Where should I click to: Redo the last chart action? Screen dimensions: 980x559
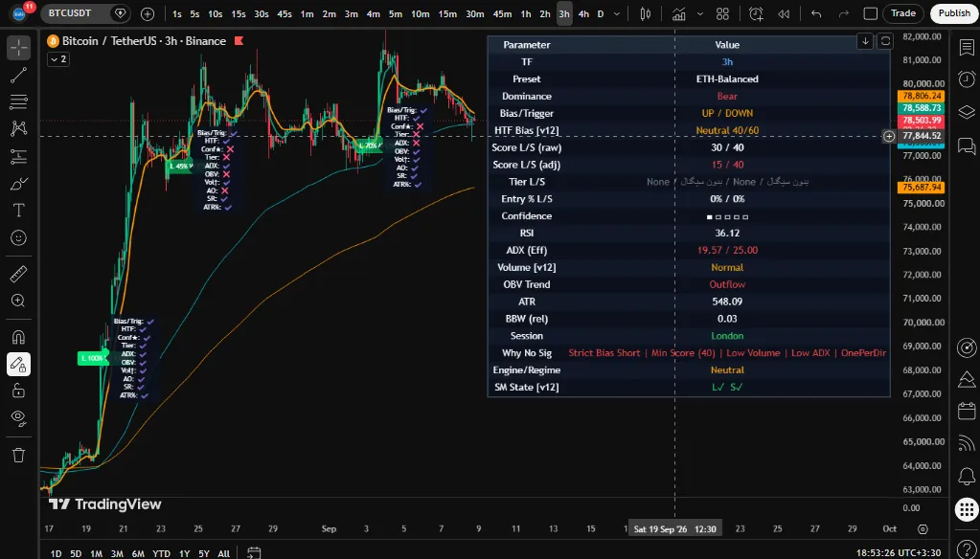[844, 13]
